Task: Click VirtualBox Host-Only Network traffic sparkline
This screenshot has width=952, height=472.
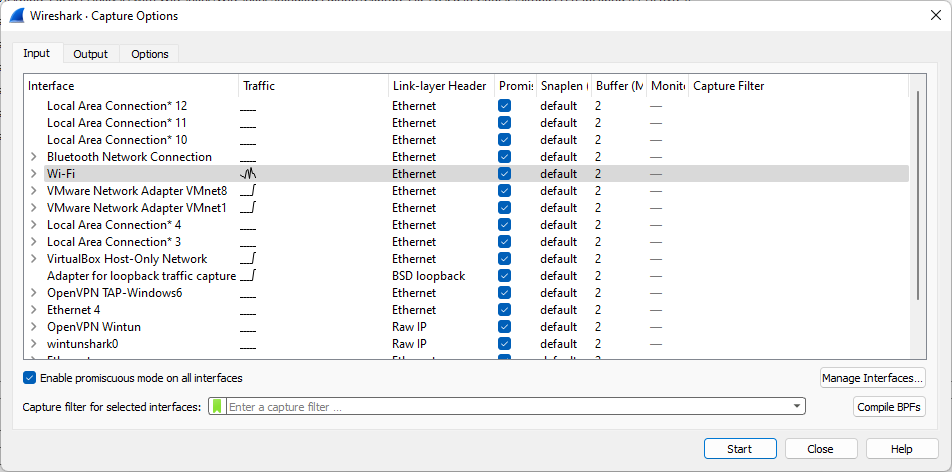Action: click(x=249, y=259)
